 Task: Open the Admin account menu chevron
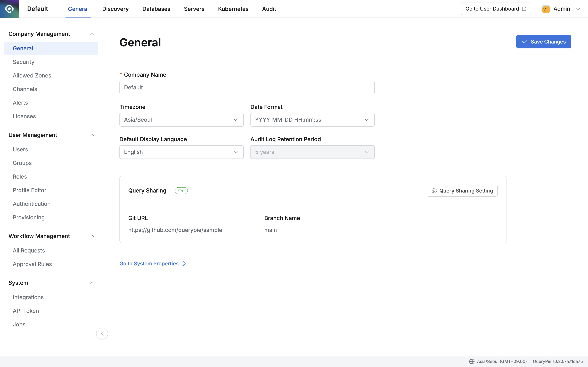pyautogui.click(x=578, y=9)
